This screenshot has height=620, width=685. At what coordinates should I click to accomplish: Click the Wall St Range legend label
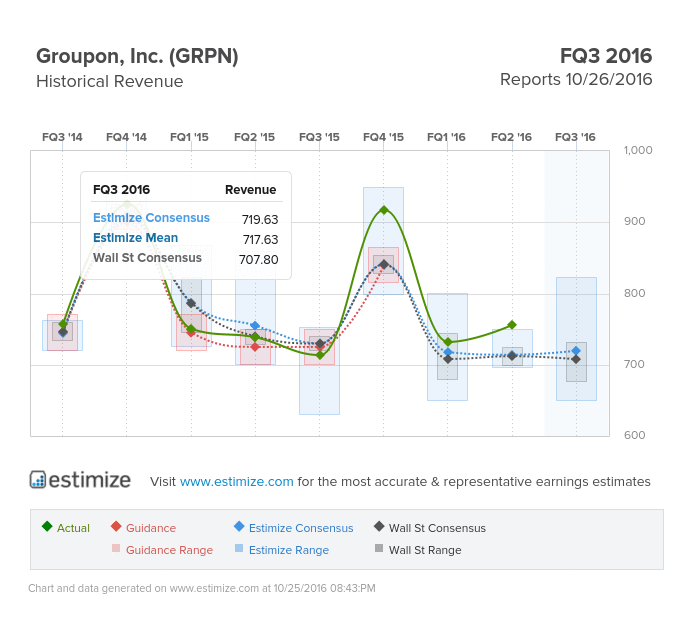pos(425,550)
